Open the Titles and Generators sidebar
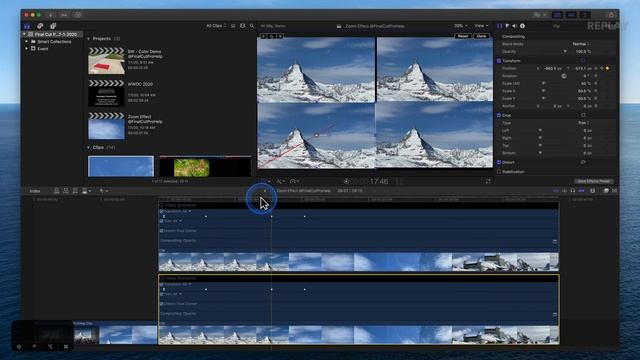The height and width of the screenshot is (360, 640). pyautogui.click(x=53, y=26)
